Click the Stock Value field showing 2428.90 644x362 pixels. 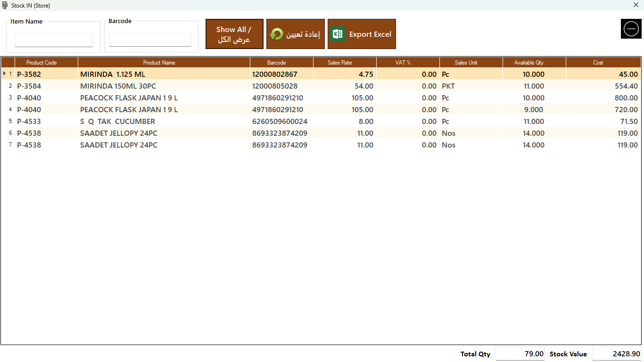617,354
